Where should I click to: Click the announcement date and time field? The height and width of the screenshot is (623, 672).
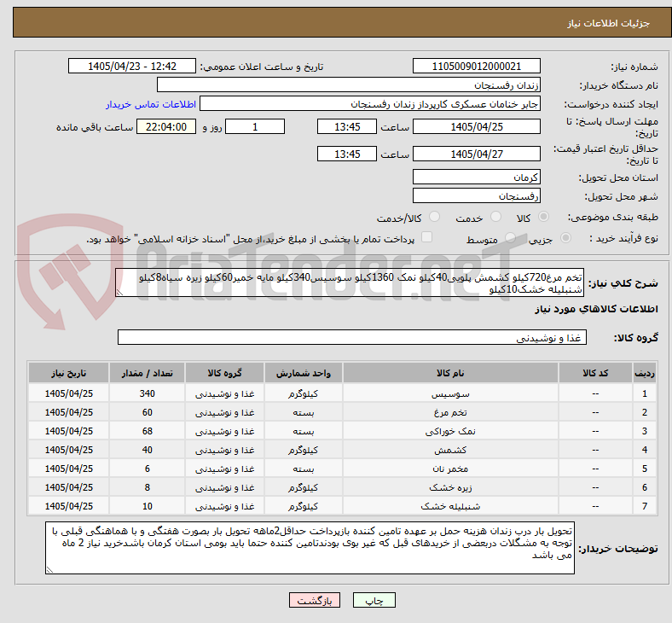tap(132, 67)
